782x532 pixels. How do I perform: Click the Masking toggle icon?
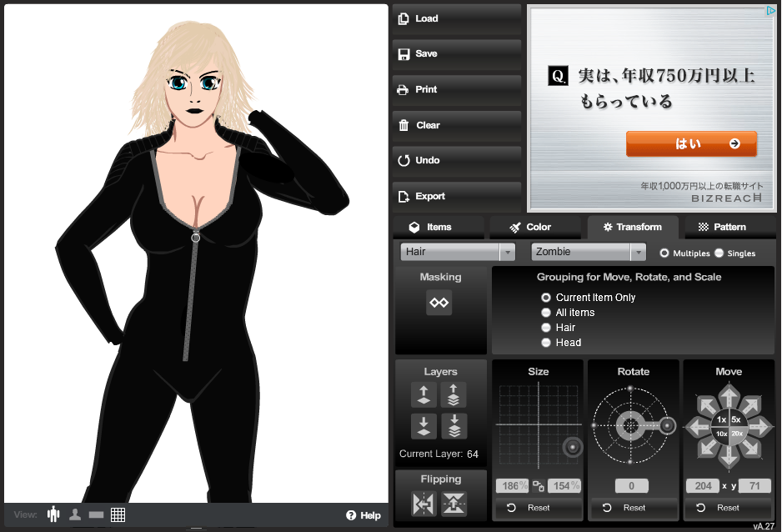click(439, 303)
